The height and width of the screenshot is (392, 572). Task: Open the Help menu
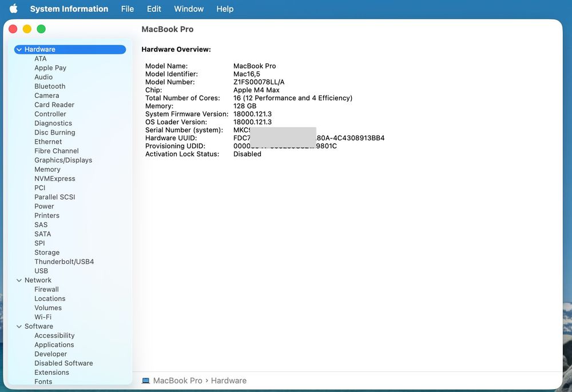click(225, 9)
